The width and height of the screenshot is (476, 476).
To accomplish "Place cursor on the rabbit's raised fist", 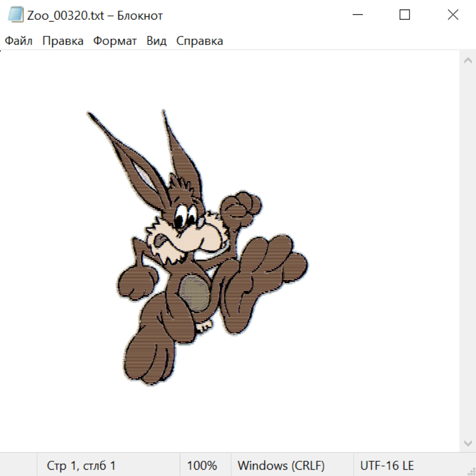I will pos(241,206).
